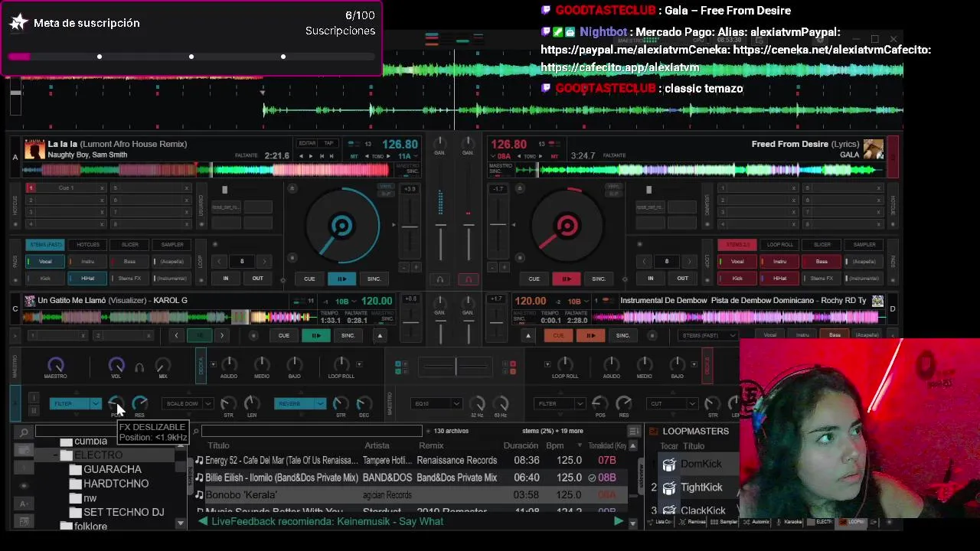Switch deck A pads to SLICER tab
980x551 pixels.
[x=130, y=245]
